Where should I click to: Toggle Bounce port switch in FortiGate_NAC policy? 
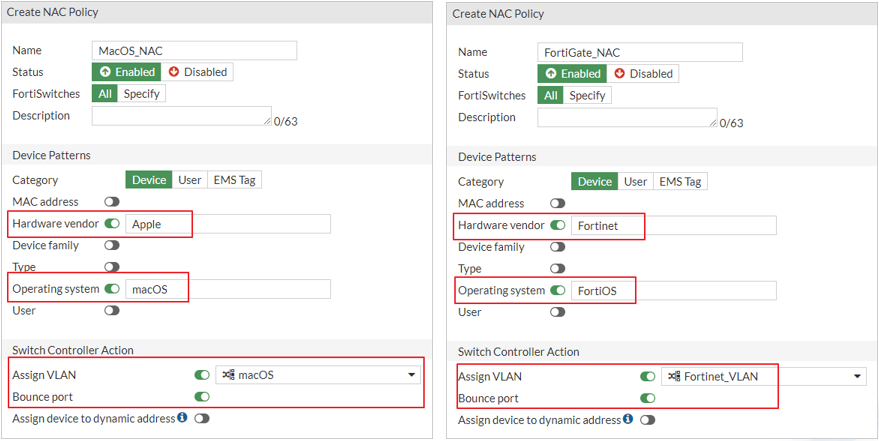647,398
